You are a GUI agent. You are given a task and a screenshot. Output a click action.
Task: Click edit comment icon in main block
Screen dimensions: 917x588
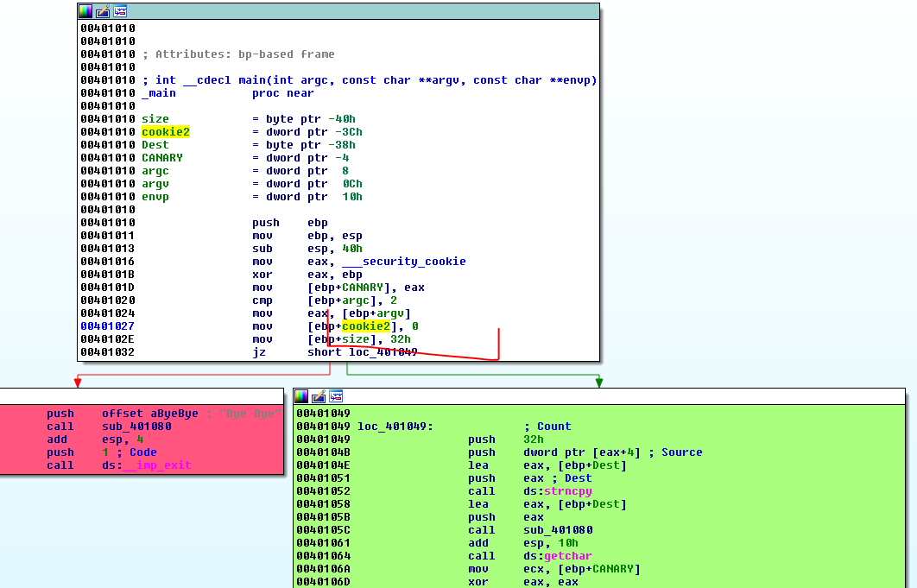(103, 11)
